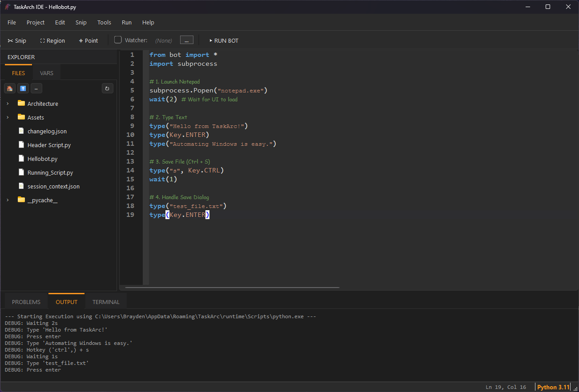Click the RUN BOT button

[224, 40]
